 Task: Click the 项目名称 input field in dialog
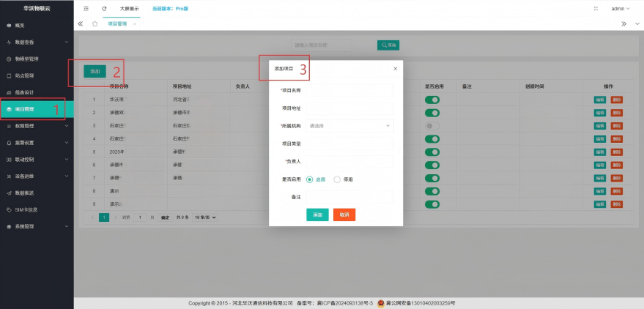(x=349, y=90)
